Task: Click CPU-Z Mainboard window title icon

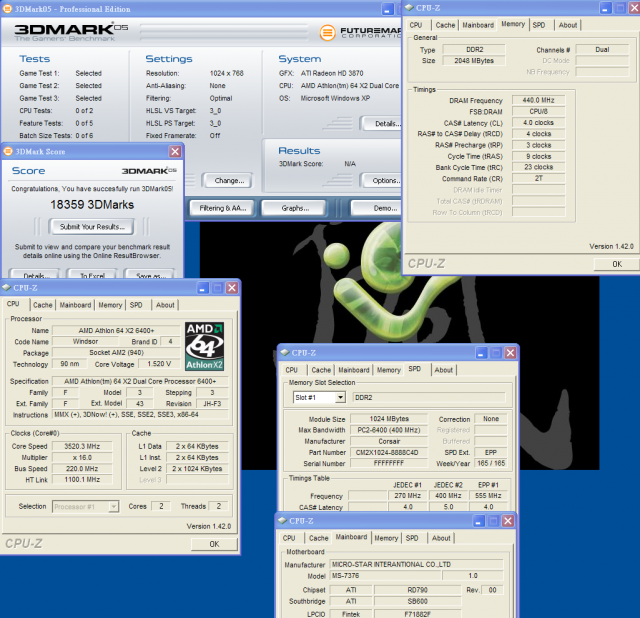Action: click(x=282, y=520)
